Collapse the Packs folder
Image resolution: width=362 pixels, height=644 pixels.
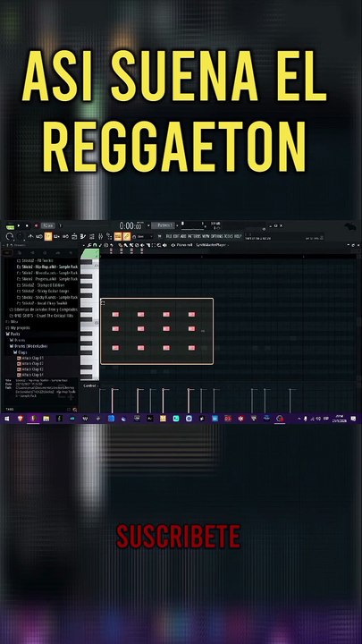click(x=13, y=334)
